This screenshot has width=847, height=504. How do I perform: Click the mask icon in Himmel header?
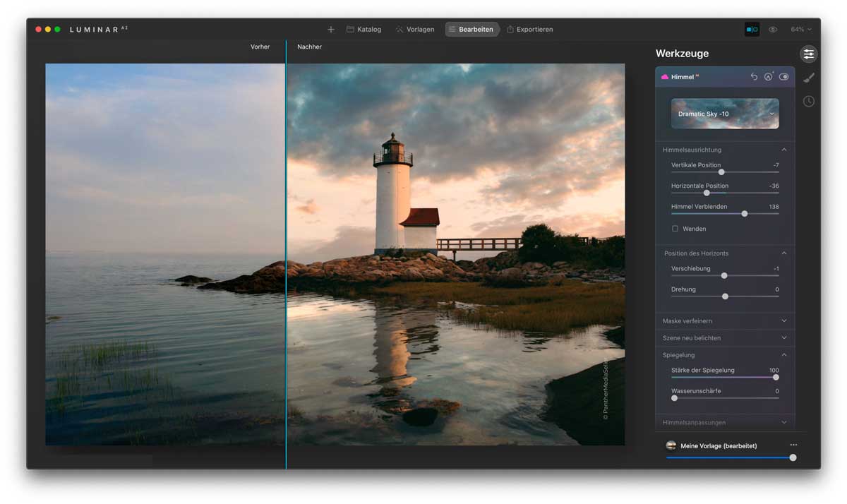[769, 77]
